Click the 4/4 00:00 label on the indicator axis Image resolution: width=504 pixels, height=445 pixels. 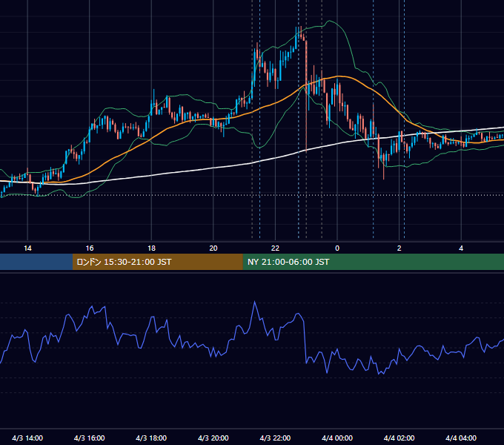(x=337, y=438)
